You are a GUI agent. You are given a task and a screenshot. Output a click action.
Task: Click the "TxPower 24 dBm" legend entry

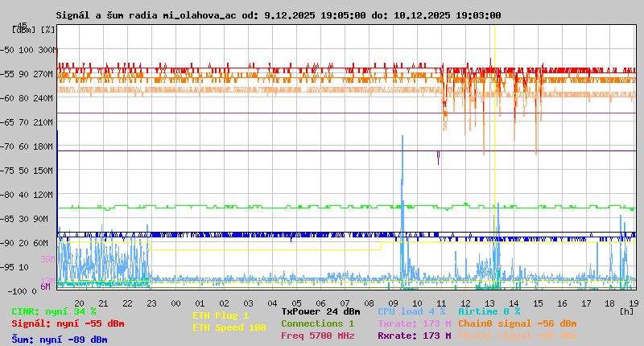pos(320,312)
